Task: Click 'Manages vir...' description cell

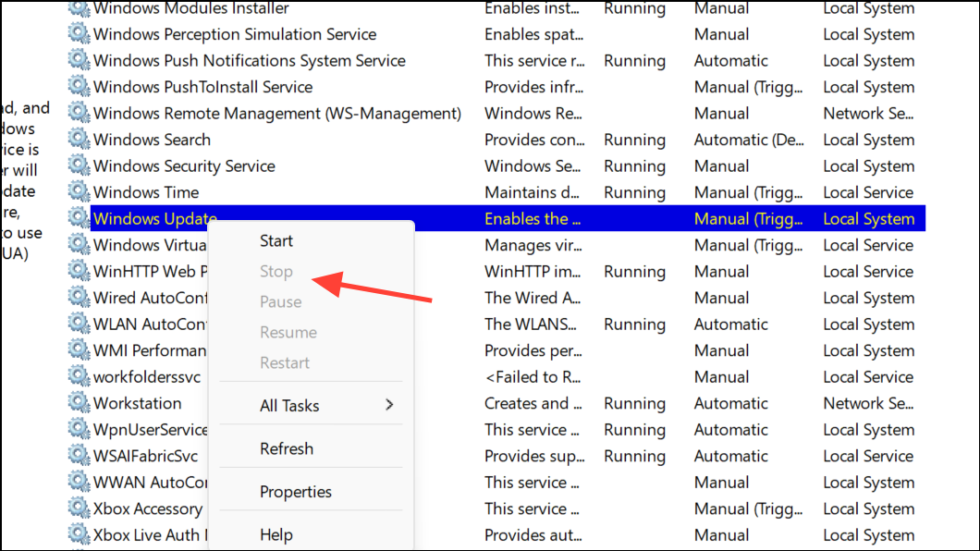Action: pos(533,246)
